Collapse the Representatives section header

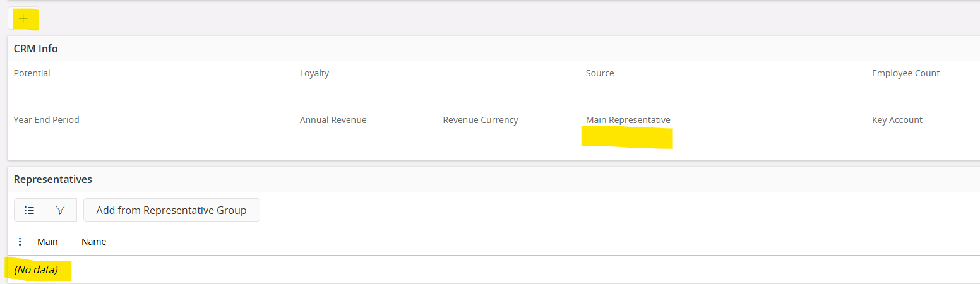(53, 179)
